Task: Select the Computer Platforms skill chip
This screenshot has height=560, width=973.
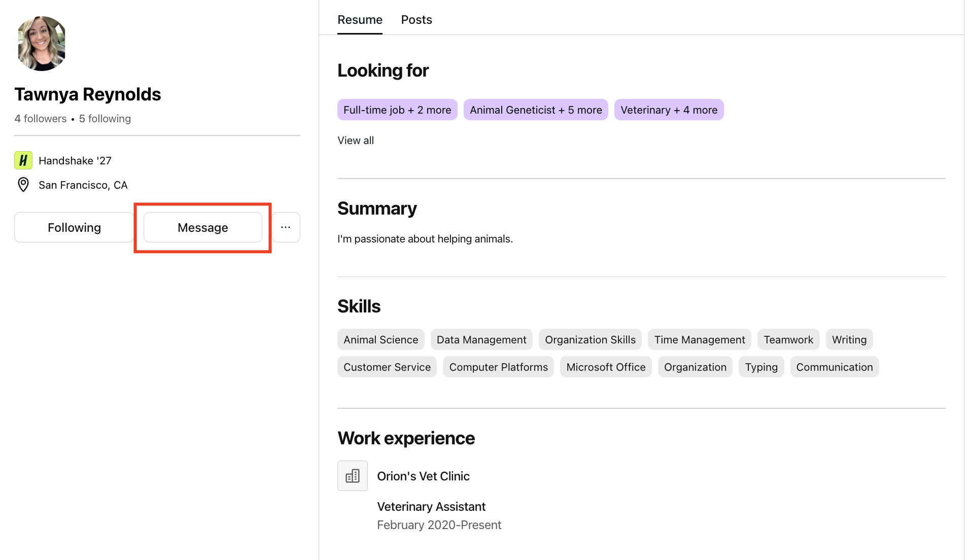Action: 499,367
